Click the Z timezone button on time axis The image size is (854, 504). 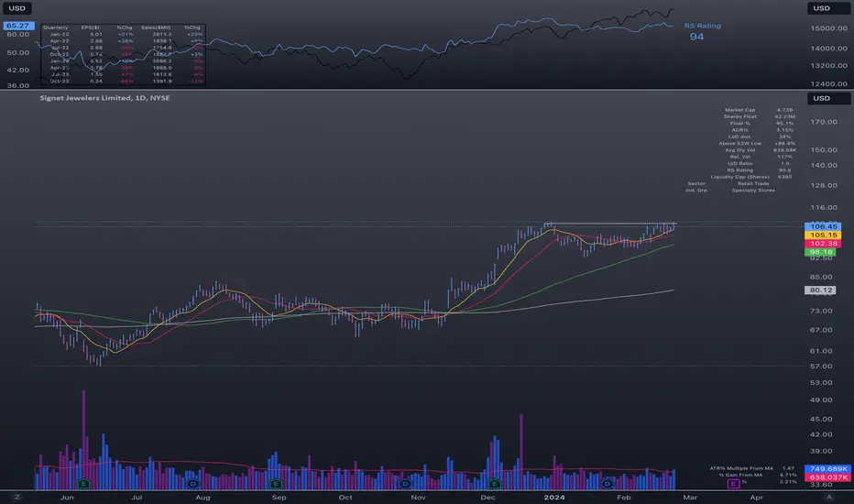tap(16, 497)
